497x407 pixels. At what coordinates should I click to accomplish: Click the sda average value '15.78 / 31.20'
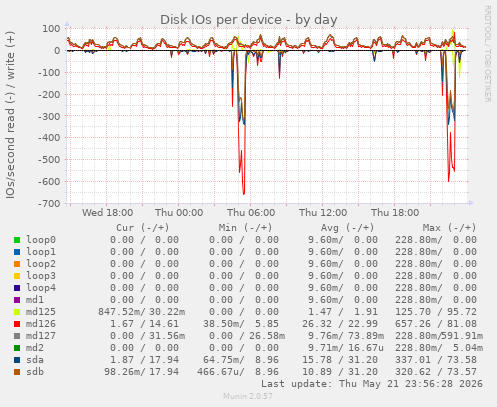(x=340, y=360)
